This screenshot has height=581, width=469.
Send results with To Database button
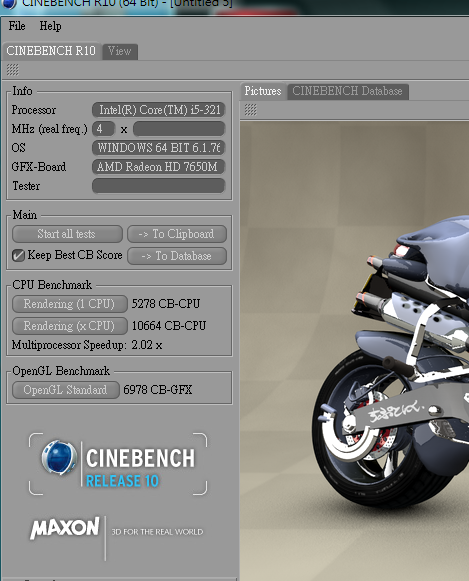tap(177, 256)
